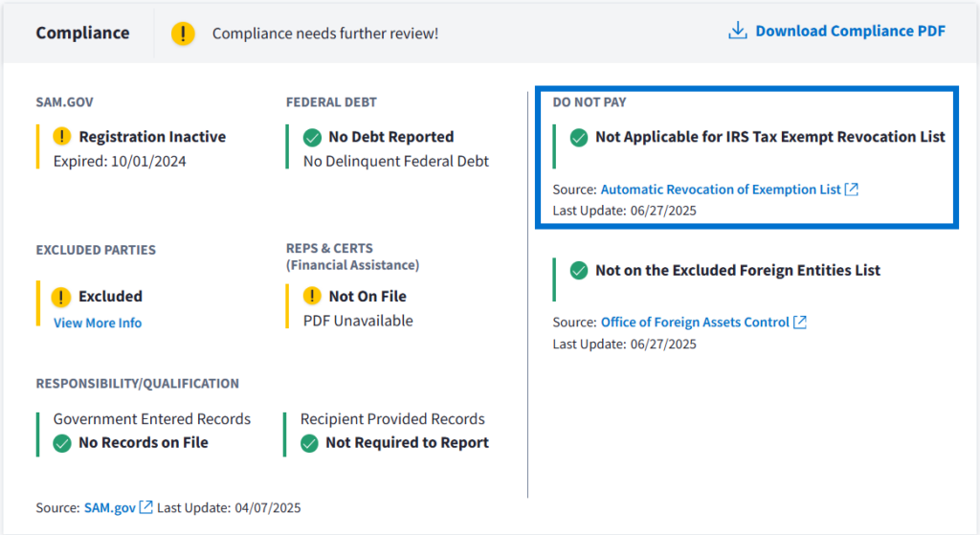Click external link icon after Exemption List
This screenshot has width=980, height=535.
[852, 189]
